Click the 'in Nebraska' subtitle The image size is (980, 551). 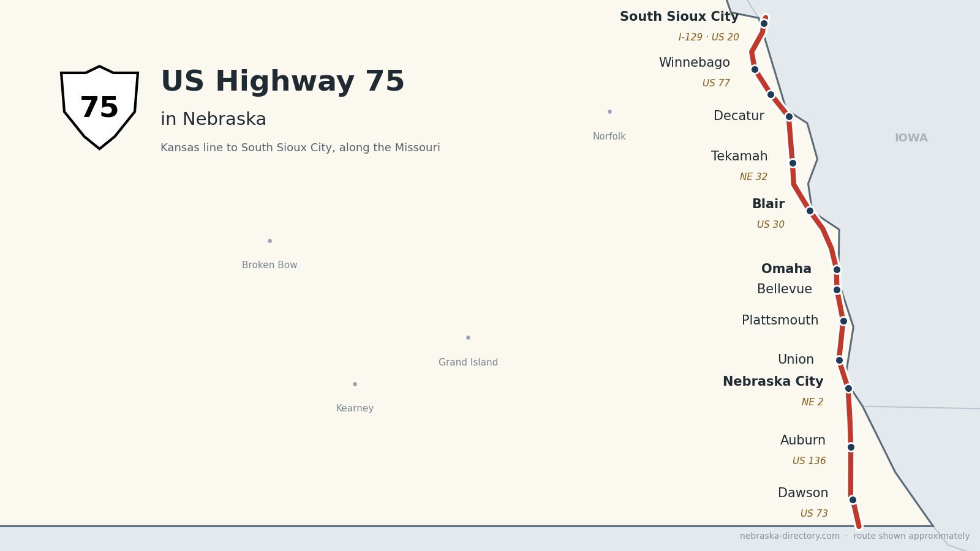[x=213, y=119]
